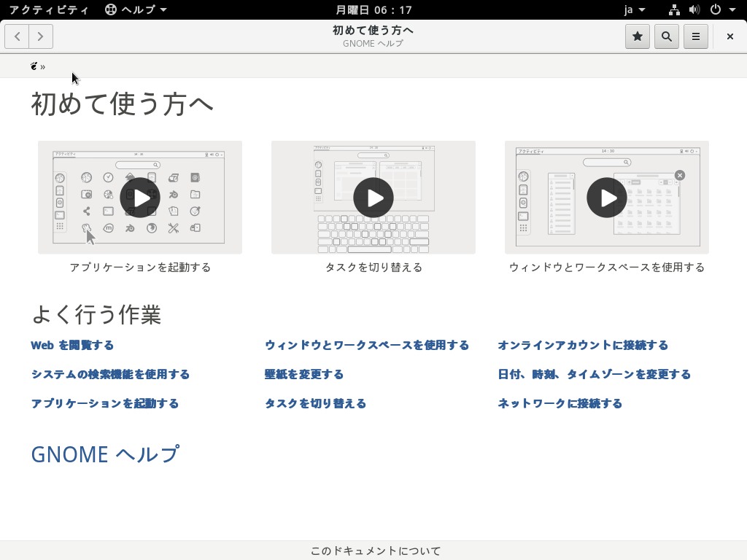Open ウィンドウとワークスペースを使用する caption under video
The width and height of the screenshot is (747, 560).
(x=607, y=268)
